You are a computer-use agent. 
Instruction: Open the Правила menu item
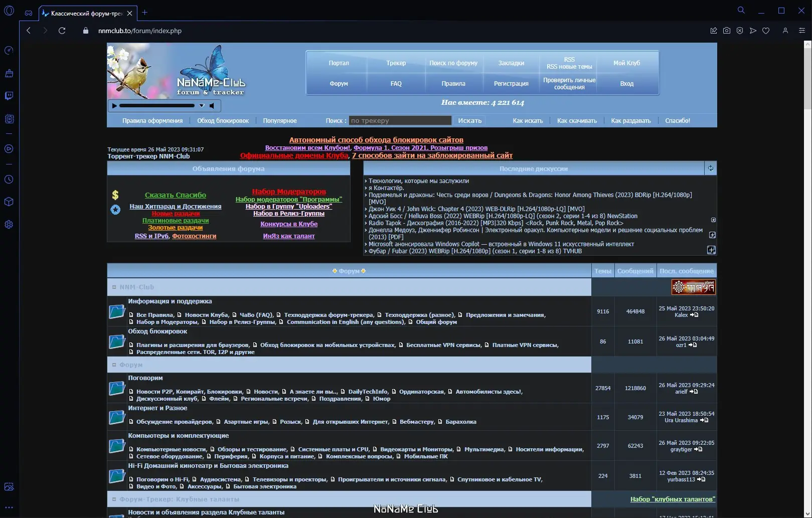tap(453, 84)
